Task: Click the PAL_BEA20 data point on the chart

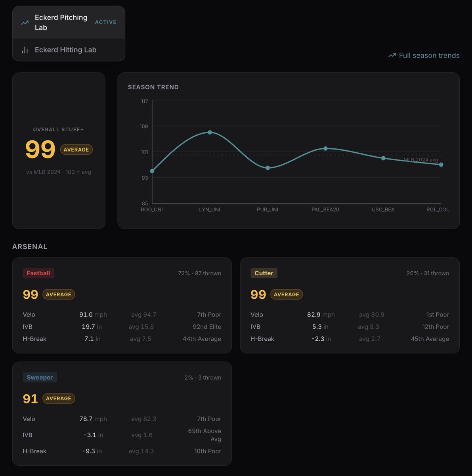Action: tap(326, 149)
